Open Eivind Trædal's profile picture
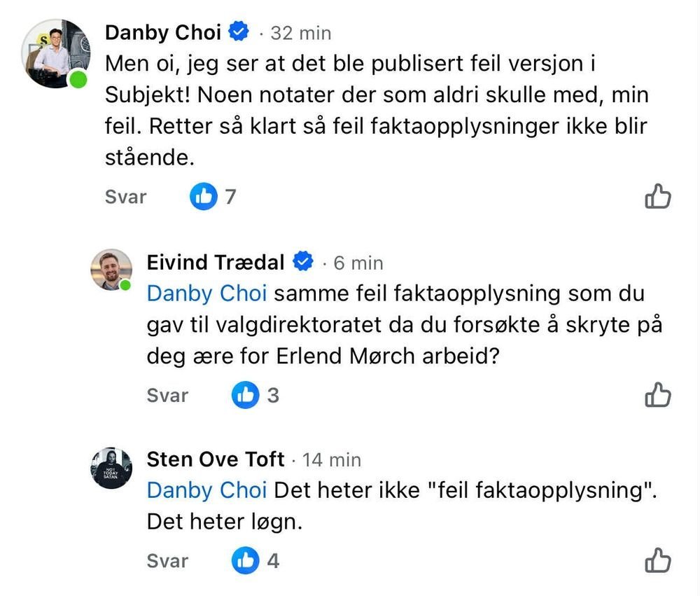700x596 pixels. pyautogui.click(x=111, y=270)
